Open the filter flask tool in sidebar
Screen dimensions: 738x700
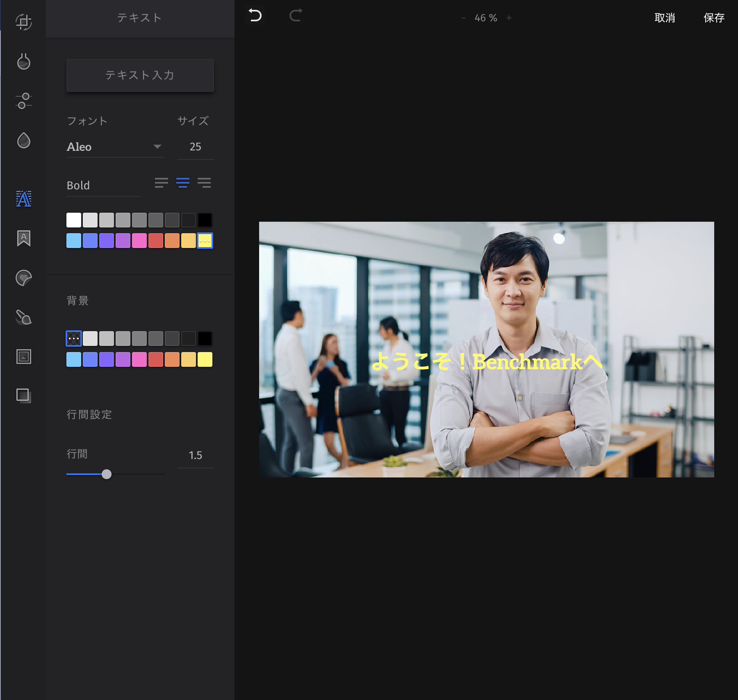(24, 61)
